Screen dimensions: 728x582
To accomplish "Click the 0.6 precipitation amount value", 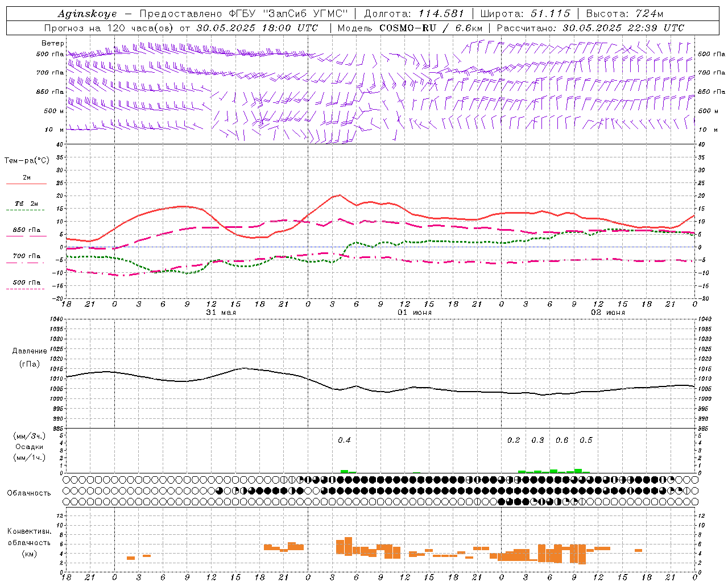I will [x=562, y=440].
